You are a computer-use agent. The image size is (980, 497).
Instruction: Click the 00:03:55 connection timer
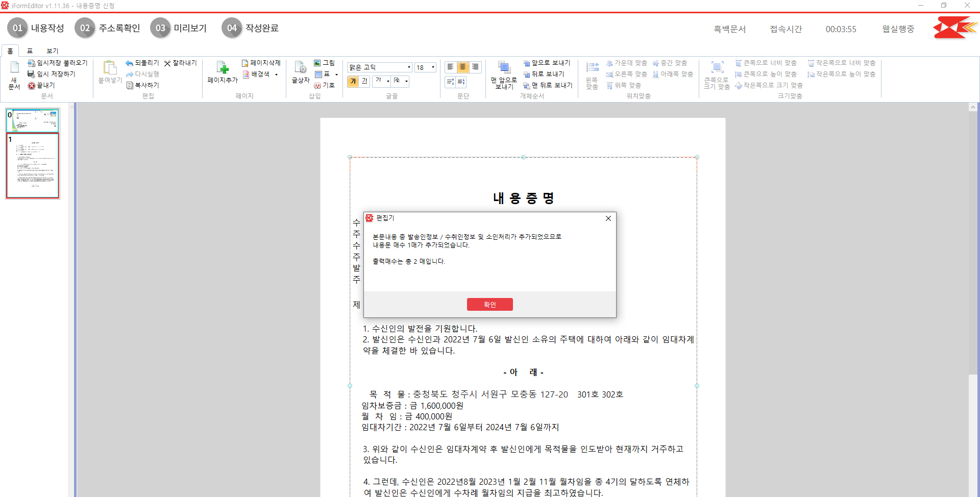(841, 29)
